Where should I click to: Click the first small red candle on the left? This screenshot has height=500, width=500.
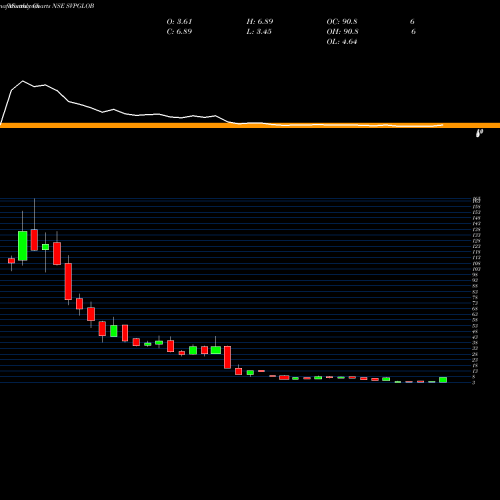[11, 261]
